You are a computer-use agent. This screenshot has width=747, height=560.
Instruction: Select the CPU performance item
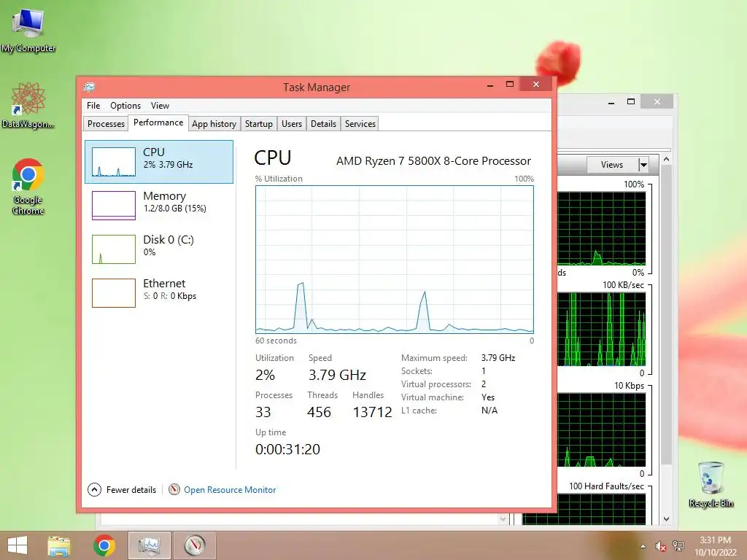pos(159,162)
